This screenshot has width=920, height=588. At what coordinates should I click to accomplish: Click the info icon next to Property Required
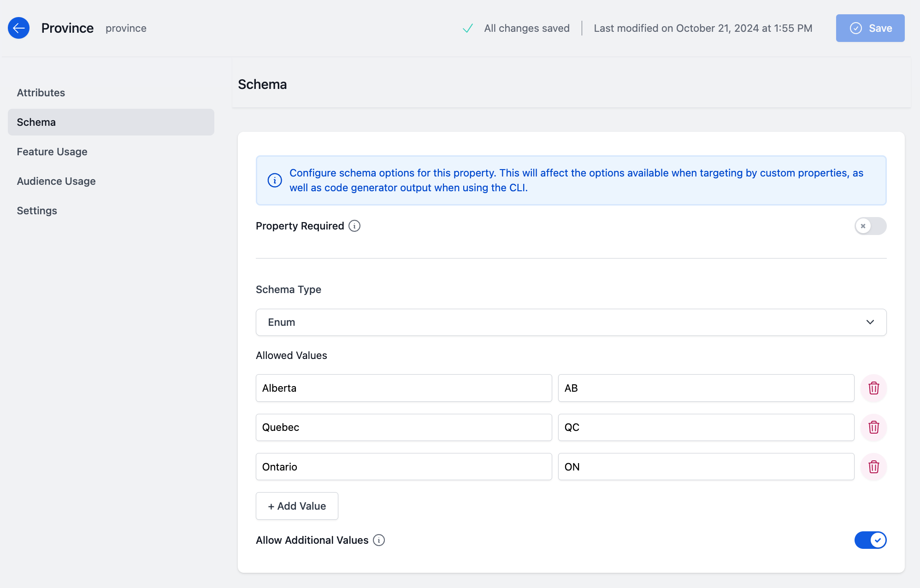tap(354, 226)
